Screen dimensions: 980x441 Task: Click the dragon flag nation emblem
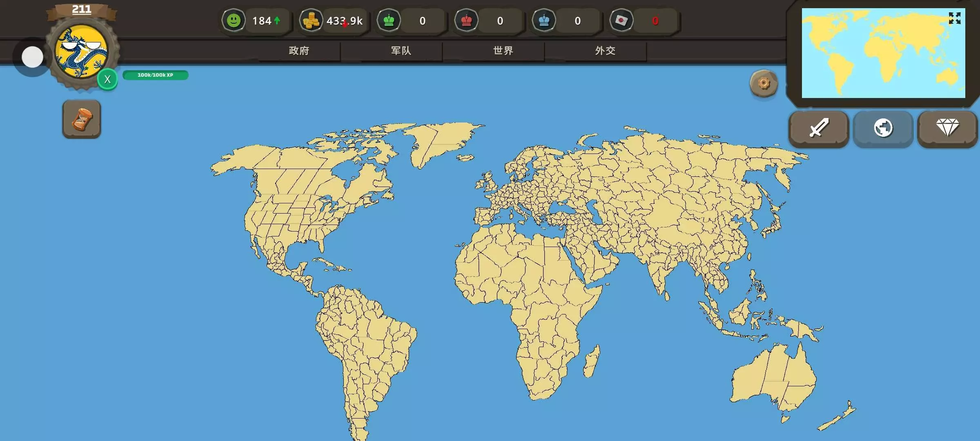[x=81, y=51]
